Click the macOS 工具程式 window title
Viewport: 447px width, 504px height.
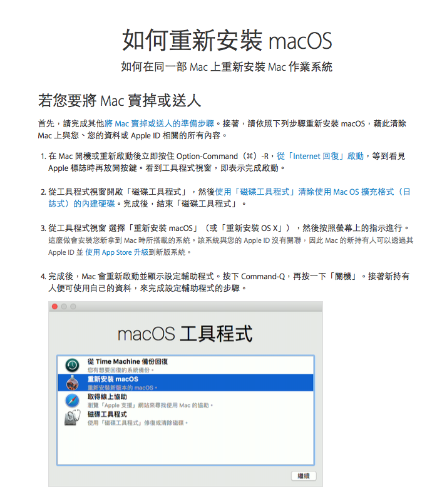185,334
